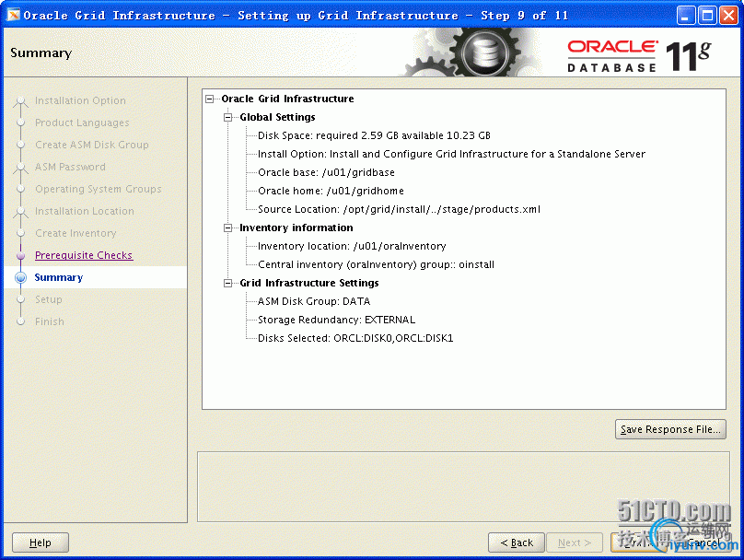744x560 pixels.
Task: Select the Summary step in sidebar
Action: (x=58, y=277)
